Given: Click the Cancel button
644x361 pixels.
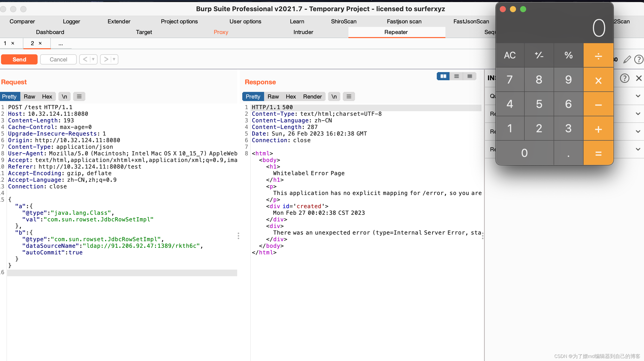Looking at the screenshot, I should (58, 59).
